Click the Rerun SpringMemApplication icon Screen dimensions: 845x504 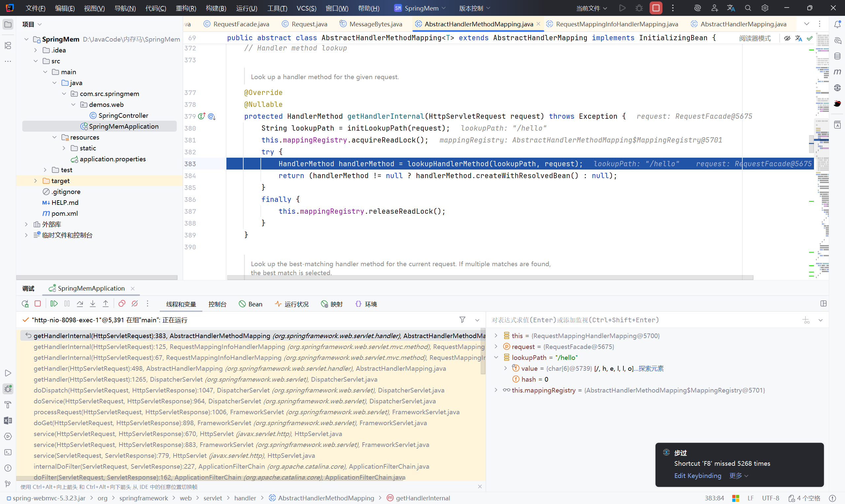pos(25,304)
